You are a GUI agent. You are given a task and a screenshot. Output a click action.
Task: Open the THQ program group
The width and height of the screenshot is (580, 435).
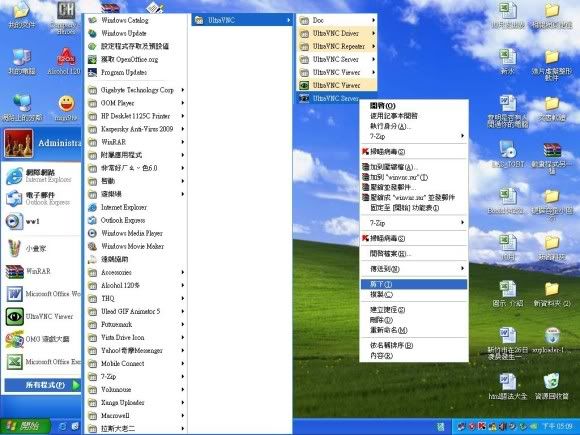135,298
